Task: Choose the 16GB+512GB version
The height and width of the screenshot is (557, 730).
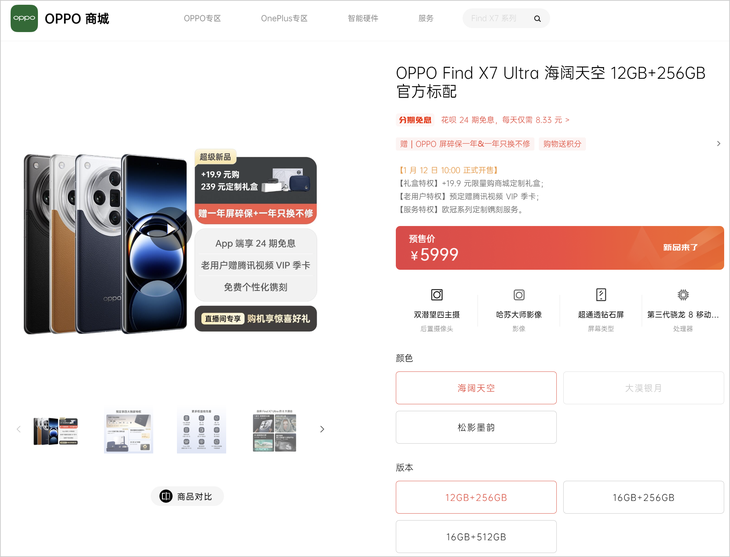Action: point(476,537)
